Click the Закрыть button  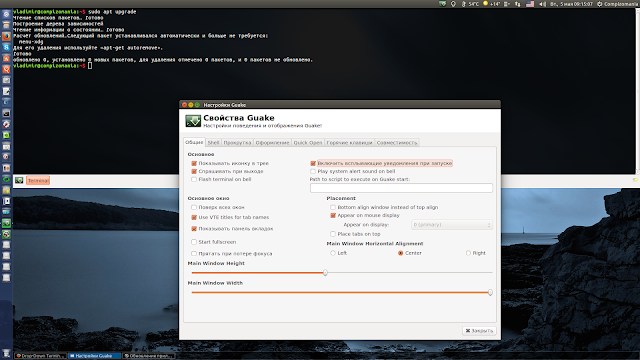coord(479,331)
